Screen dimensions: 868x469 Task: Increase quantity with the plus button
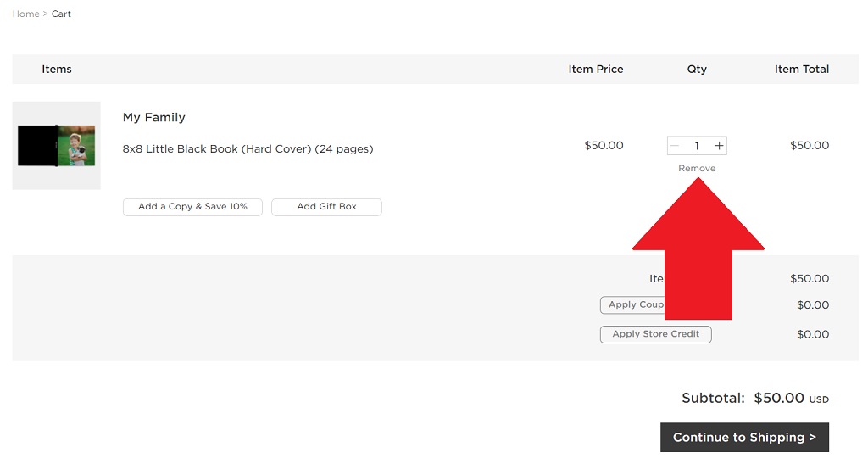click(x=719, y=146)
